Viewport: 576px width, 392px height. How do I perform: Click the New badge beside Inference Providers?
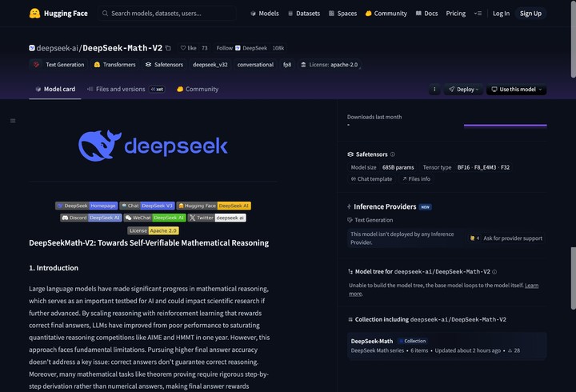(425, 207)
